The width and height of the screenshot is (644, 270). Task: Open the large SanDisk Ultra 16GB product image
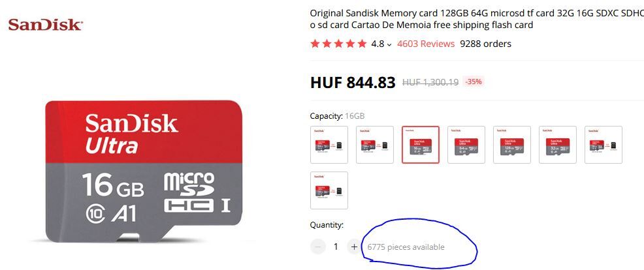pos(144,171)
